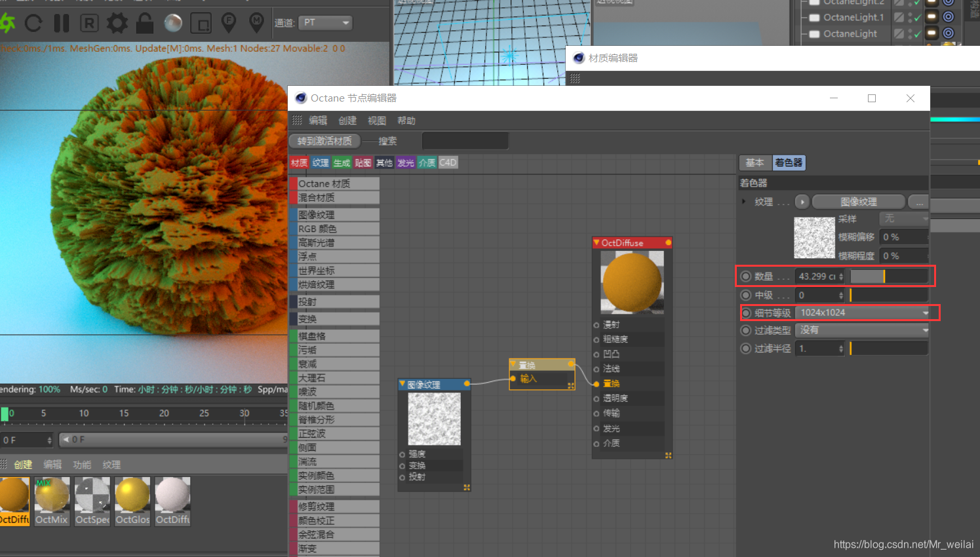
Task: Select the OctSpec material thumbnail
Action: 92,501
